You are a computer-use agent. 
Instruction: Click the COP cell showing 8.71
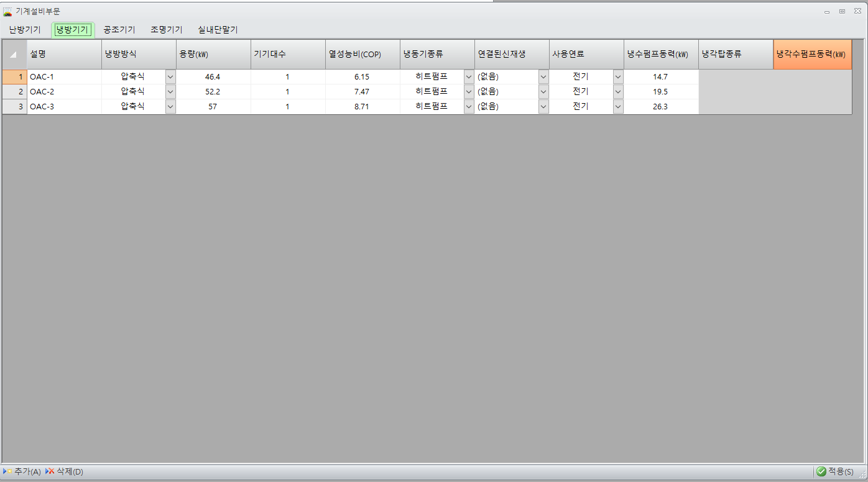pos(362,106)
